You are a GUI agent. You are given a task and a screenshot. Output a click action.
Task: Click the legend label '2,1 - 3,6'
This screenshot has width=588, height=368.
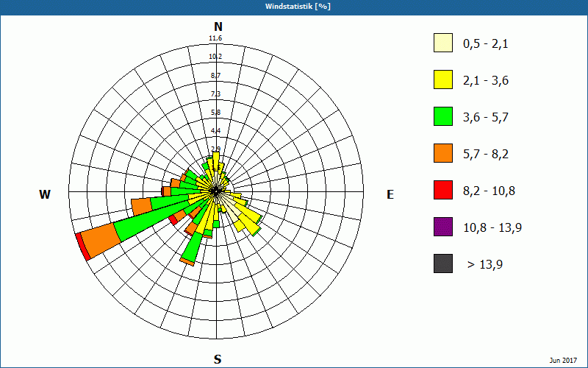486,81
